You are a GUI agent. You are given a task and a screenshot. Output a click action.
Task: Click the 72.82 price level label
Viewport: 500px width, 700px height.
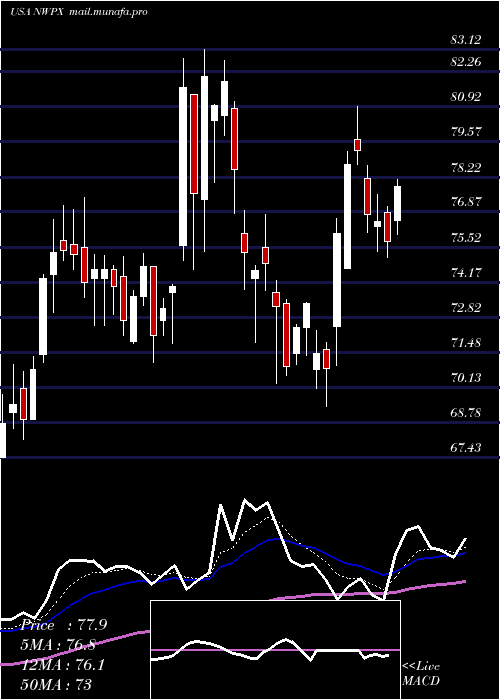coord(466,308)
